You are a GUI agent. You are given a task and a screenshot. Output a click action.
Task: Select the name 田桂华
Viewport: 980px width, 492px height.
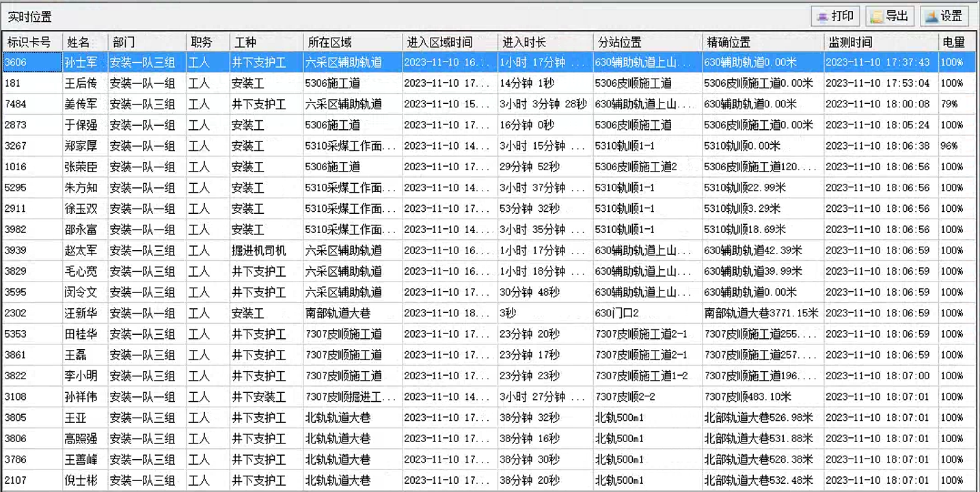81,334
